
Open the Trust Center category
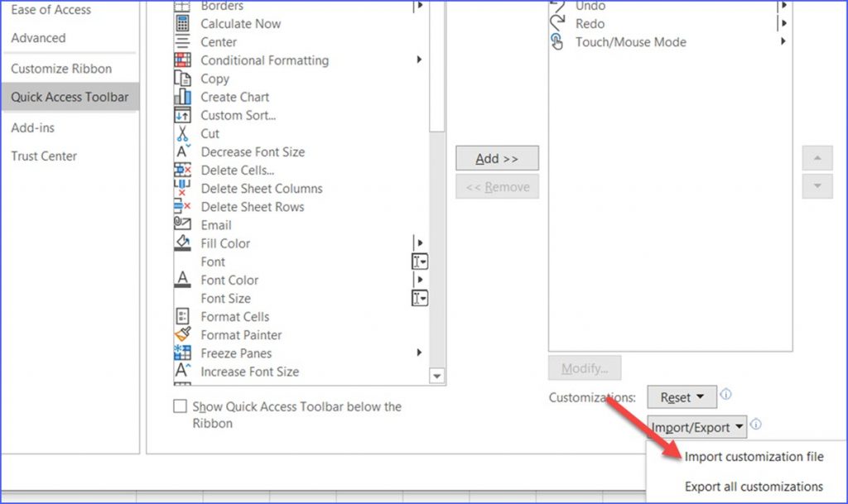44,156
